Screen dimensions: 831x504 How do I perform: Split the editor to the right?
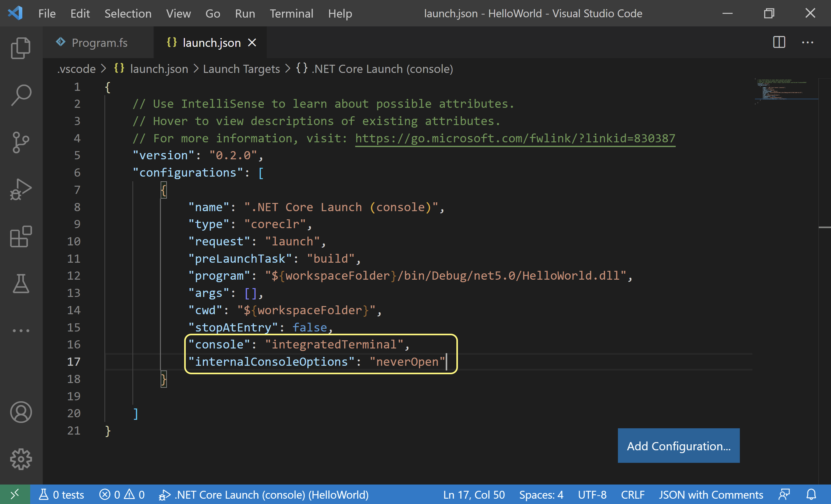pos(779,42)
